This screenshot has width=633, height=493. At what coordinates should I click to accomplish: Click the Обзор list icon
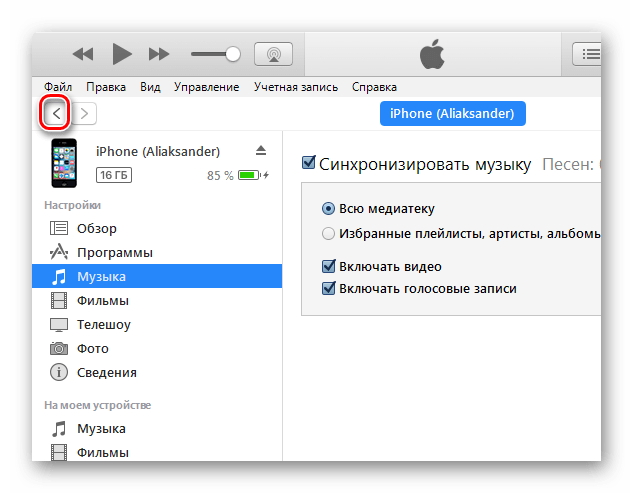(59, 228)
